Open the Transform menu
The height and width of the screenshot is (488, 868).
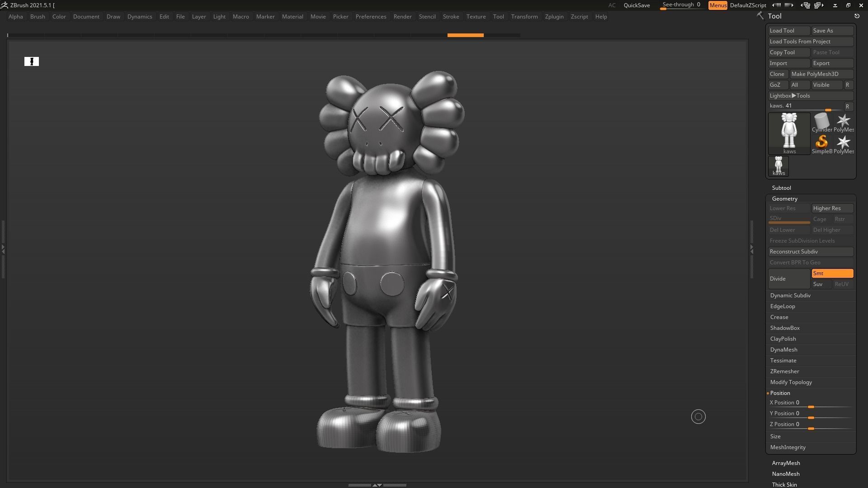[524, 17]
